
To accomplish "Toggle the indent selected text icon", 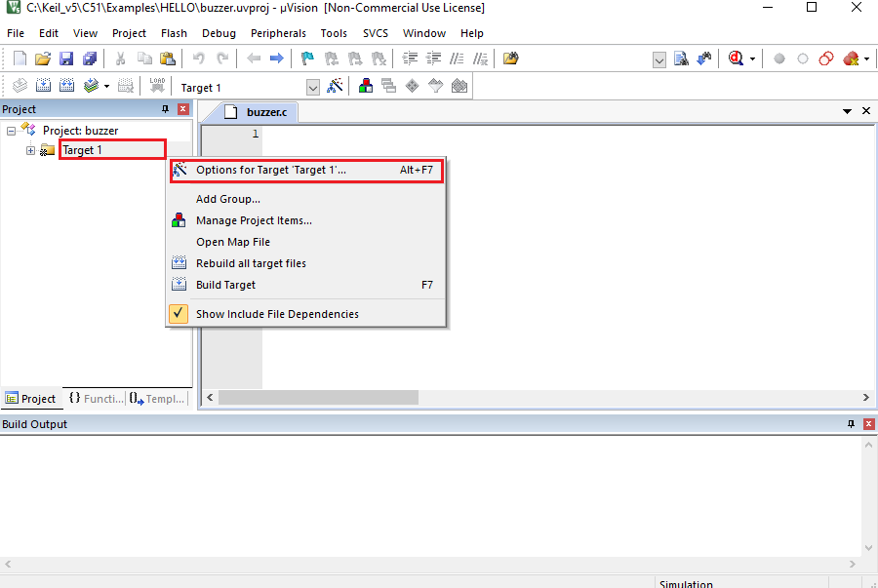I will click(411, 58).
